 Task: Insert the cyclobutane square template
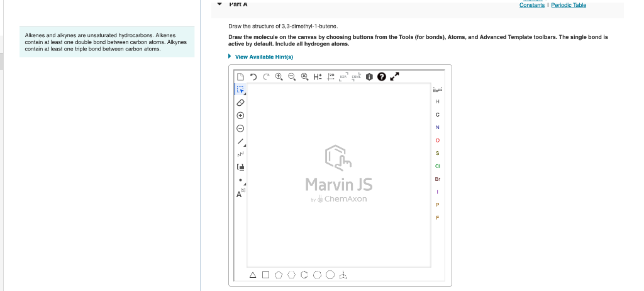[266, 275]
